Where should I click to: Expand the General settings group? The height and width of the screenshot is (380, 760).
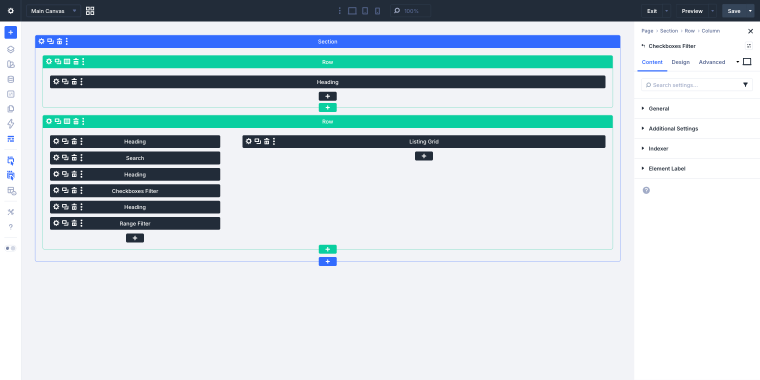point(697,109)
